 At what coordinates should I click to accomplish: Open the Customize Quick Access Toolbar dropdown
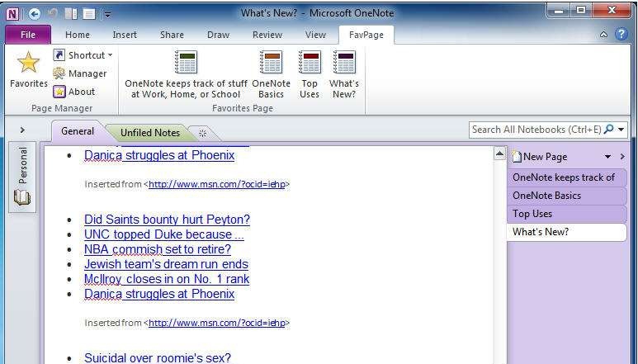point(108,15)
